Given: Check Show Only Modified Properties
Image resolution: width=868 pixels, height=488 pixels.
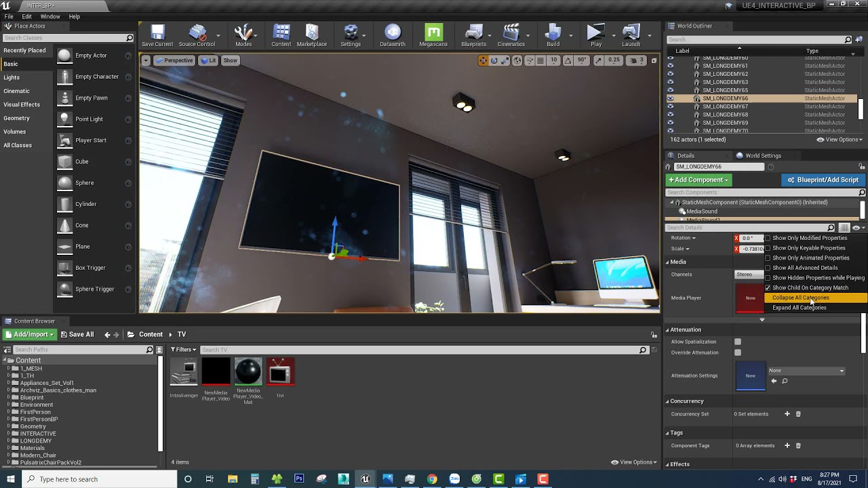Looking at the screenshot, I should pyautogui.click(x=768, y=238).
